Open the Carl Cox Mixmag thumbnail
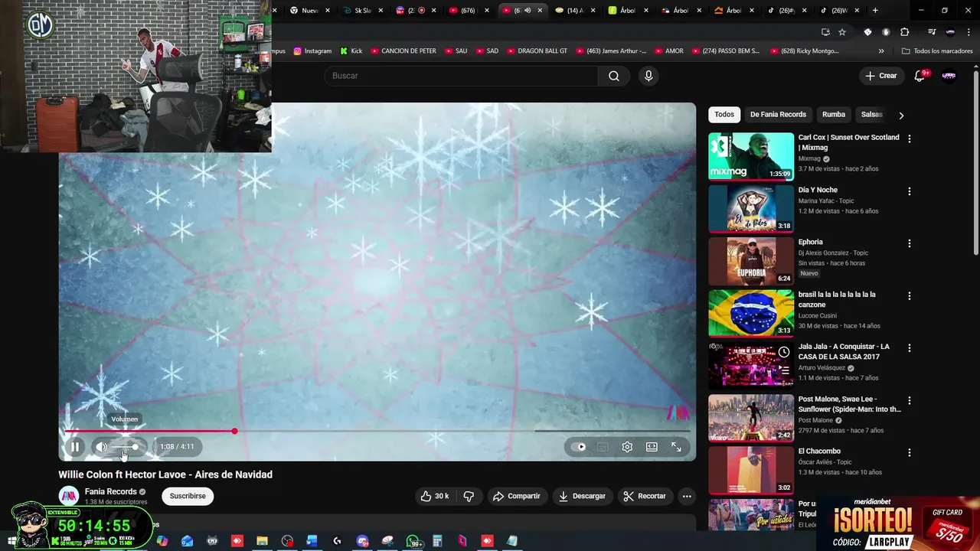Viewport: 980px width, 551px height. [751, 157]
